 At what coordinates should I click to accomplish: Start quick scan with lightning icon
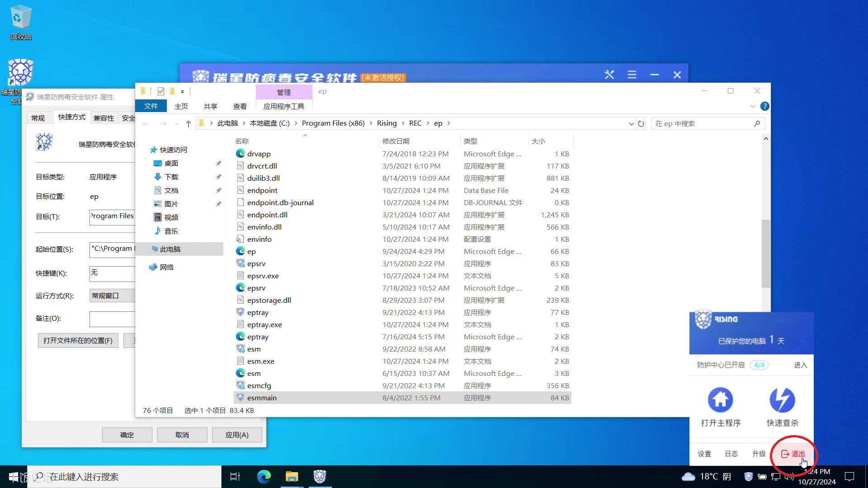(x=782, y=400)
